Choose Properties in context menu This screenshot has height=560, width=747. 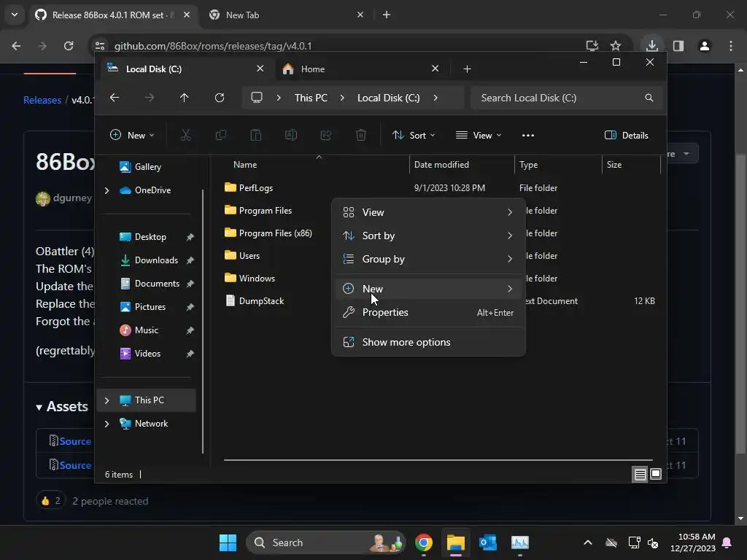(x=427, y=312)
